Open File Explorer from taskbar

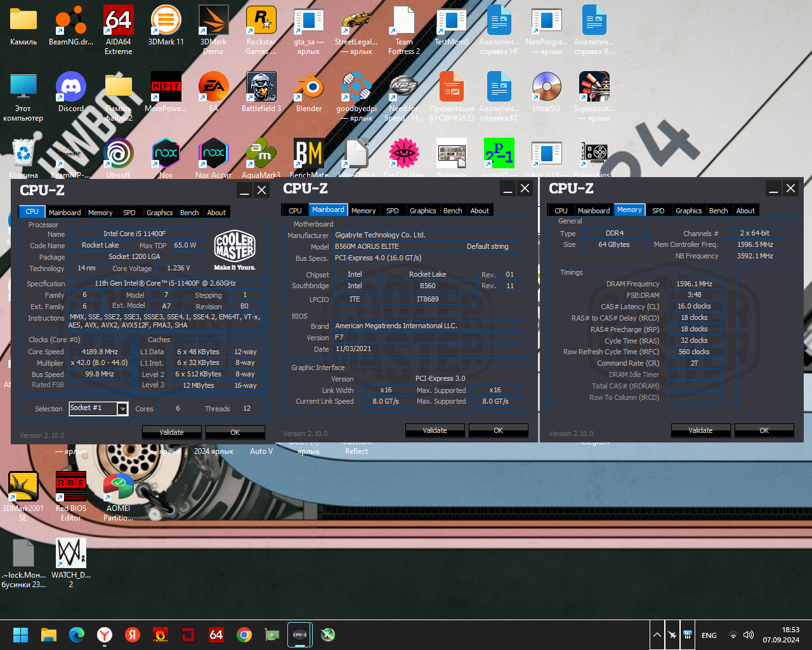(x=49, y=635)
